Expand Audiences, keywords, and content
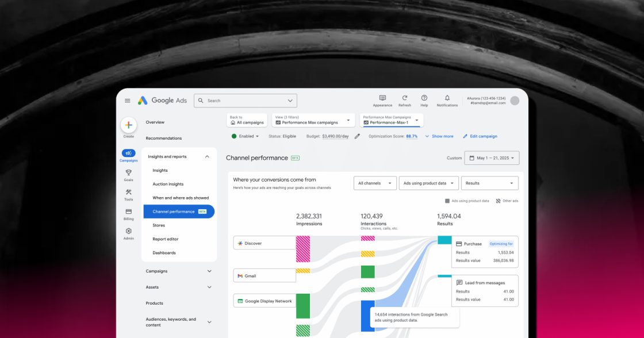The width and height of the screenshot is (644, 338). [x=209, y=322]
